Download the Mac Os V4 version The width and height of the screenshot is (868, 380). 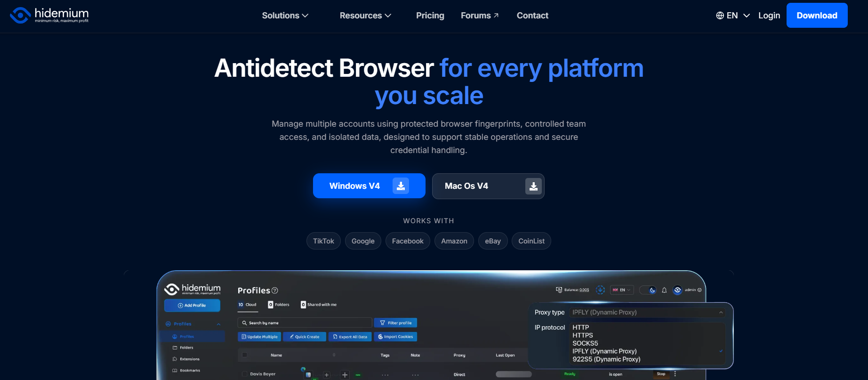click(488, 186)
